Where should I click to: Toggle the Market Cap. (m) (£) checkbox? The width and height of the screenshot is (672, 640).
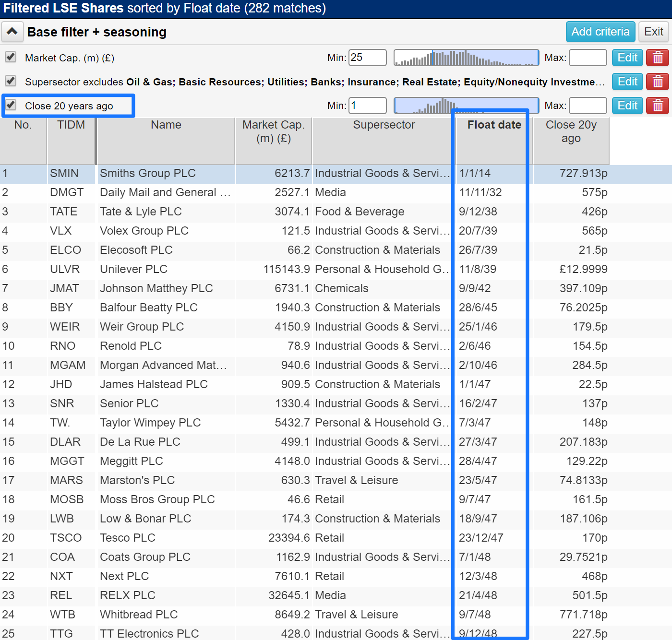11,57
